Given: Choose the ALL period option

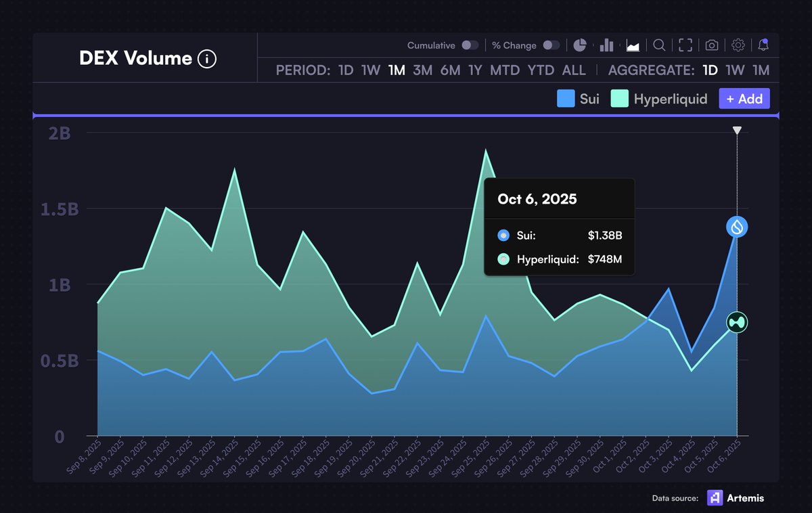Looking at the screenshot, I should (x=574, y=70).
